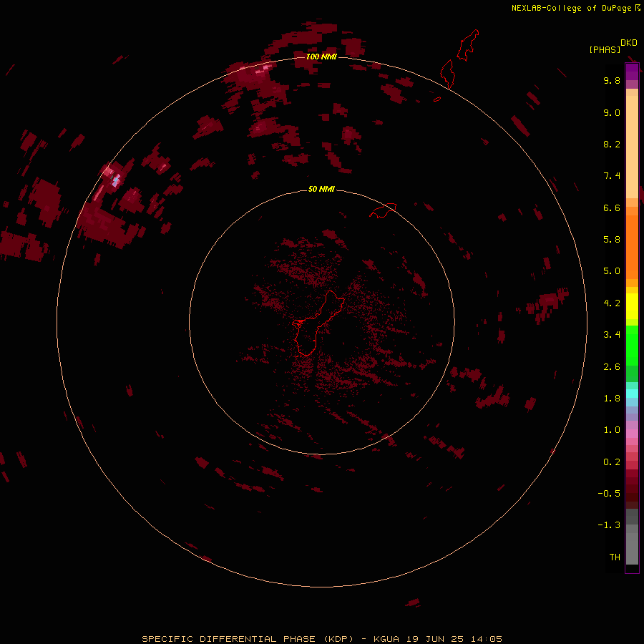Click the 3.4 value on the scale
Viewport: 644px width, 644px height.
point(612,335)
